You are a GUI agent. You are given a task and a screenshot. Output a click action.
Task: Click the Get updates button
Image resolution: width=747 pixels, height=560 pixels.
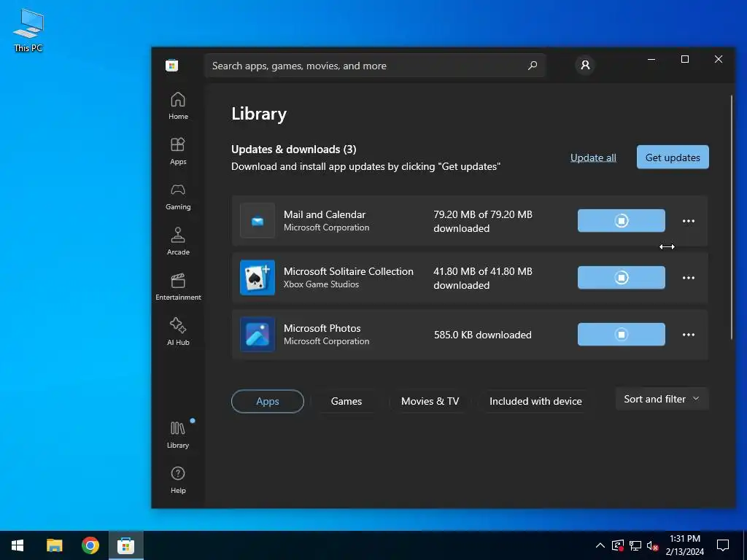(673, 157)
